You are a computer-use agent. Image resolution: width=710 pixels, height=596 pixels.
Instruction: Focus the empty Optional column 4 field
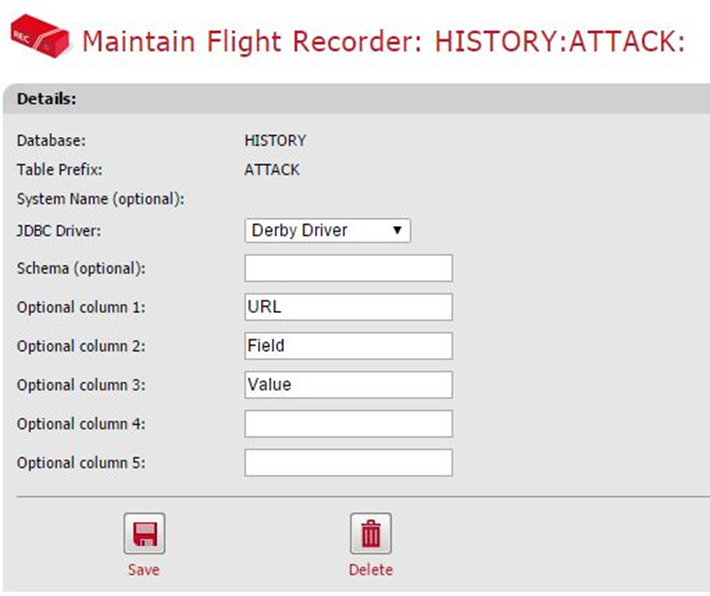[x=348, y=424]
